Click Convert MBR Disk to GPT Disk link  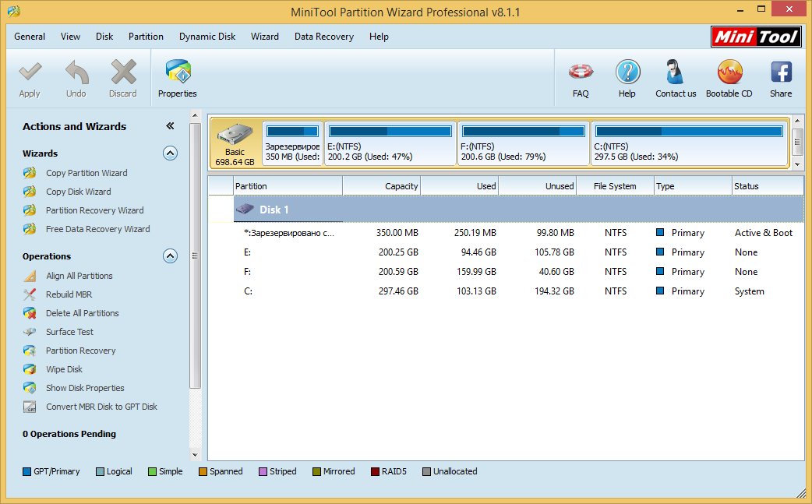coord(101,407)
